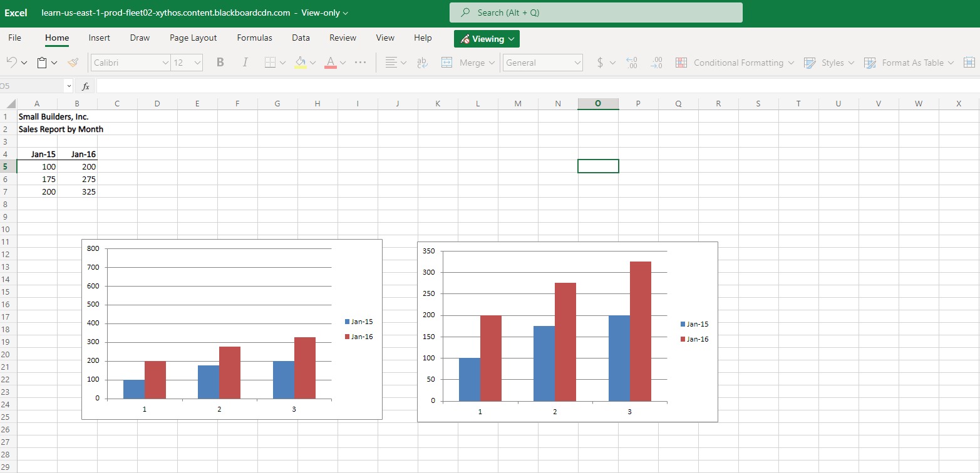
Task: Select column A header
Action: [x=37, y=104]
